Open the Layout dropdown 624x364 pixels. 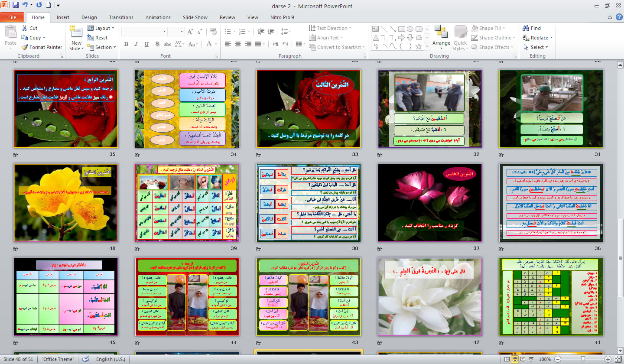click(x=101, y=28)
